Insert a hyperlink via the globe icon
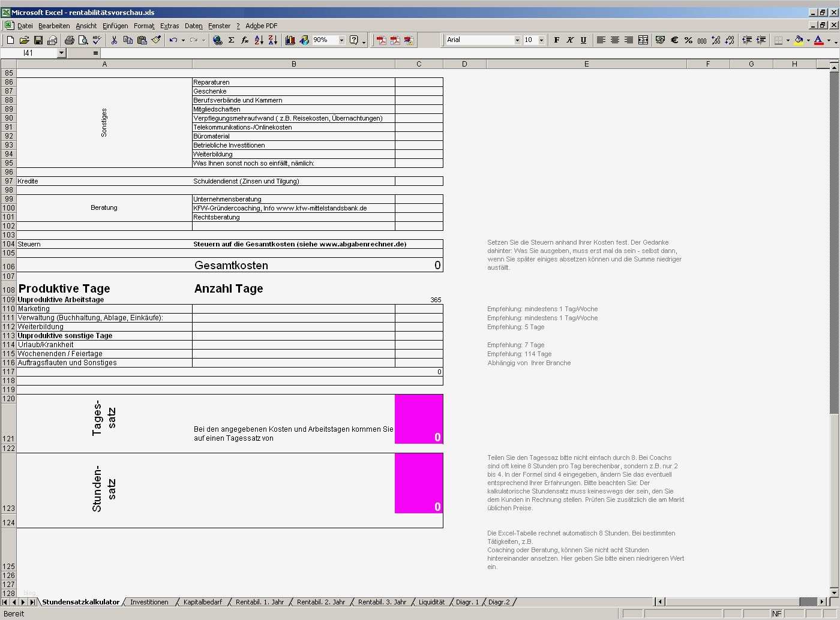The width and height of the screenshot is (840, 620). click(x=217, y=40)
